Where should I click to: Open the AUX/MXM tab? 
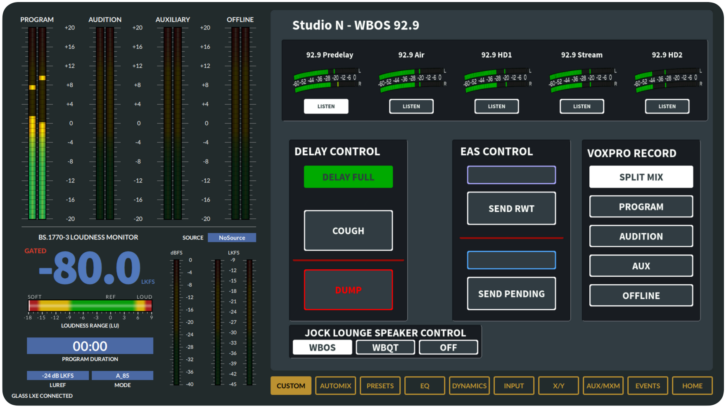tap(603, 385)
